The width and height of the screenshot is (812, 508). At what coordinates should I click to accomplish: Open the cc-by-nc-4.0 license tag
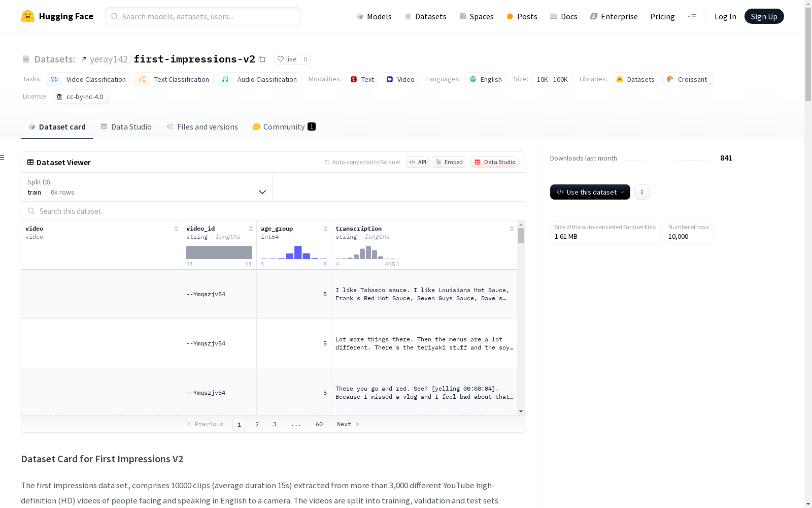click(80, 97)
